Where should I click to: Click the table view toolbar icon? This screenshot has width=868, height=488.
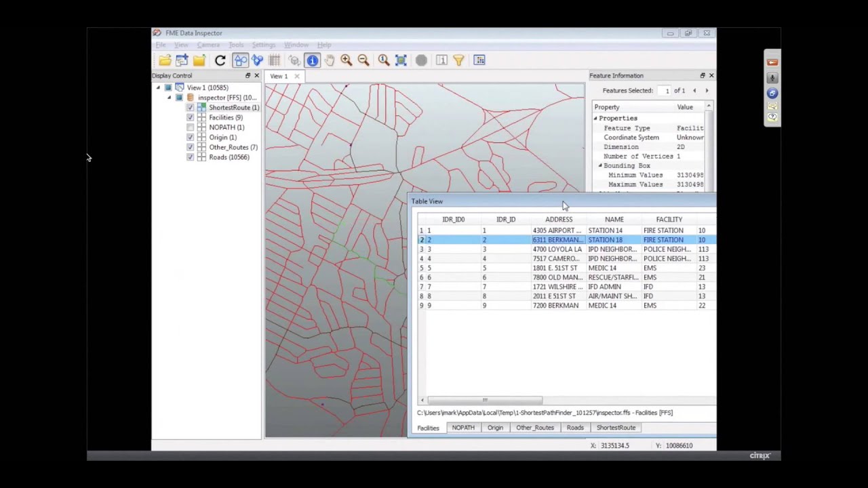[479, 60]
